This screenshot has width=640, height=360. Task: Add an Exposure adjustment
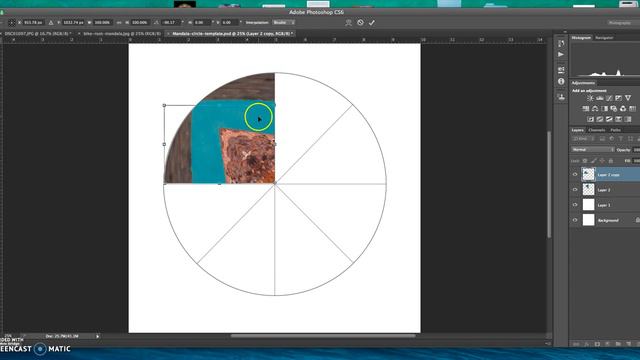[x=618, y=98]
